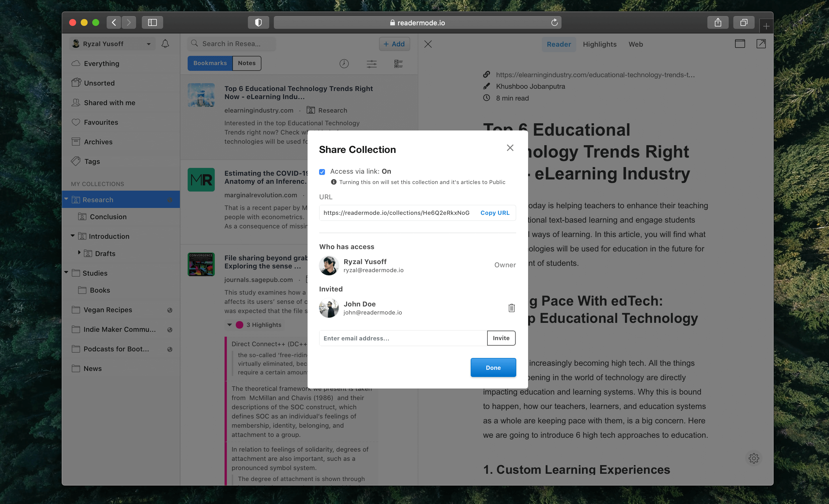This screenshot has height=504, width=829.
Task: Click the share/export icon in top right
Action: pos(717,22)
